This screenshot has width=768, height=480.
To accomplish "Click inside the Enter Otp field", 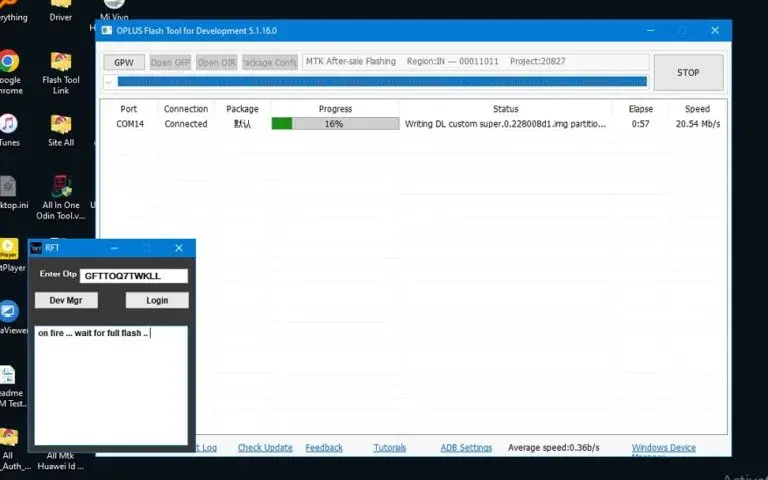I will (x=134, y=275).
